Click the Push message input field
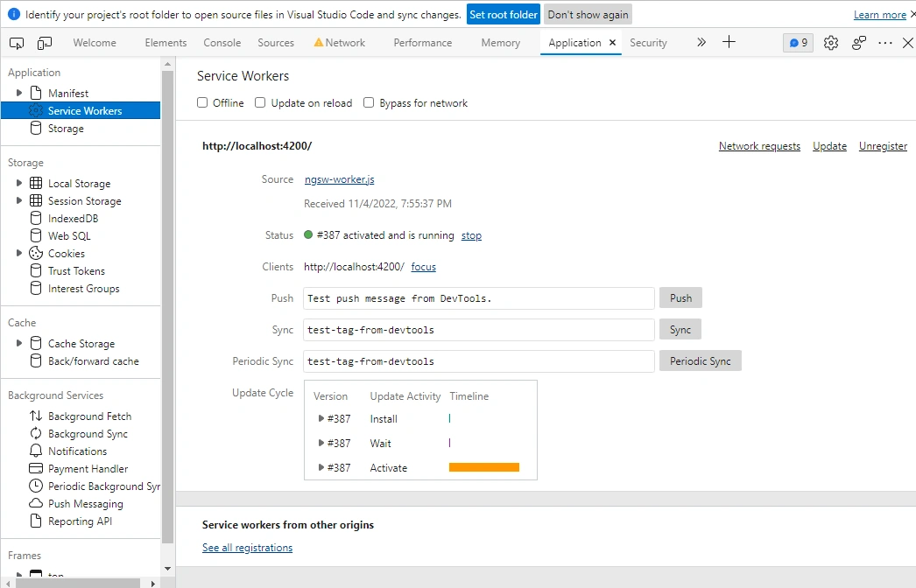916x588 pixels. (x=478, y=297)
